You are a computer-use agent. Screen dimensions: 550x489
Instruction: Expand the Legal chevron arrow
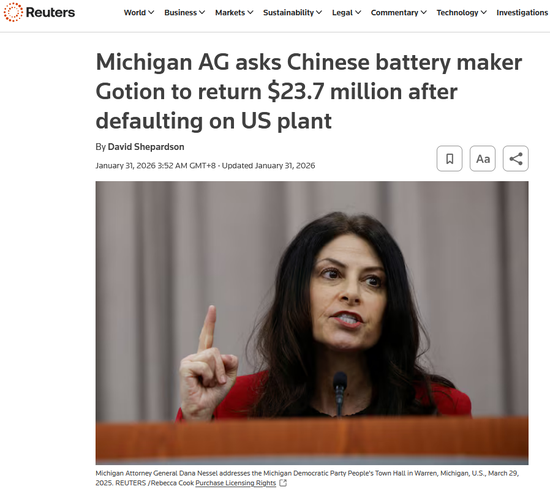[x=358, y=12]
